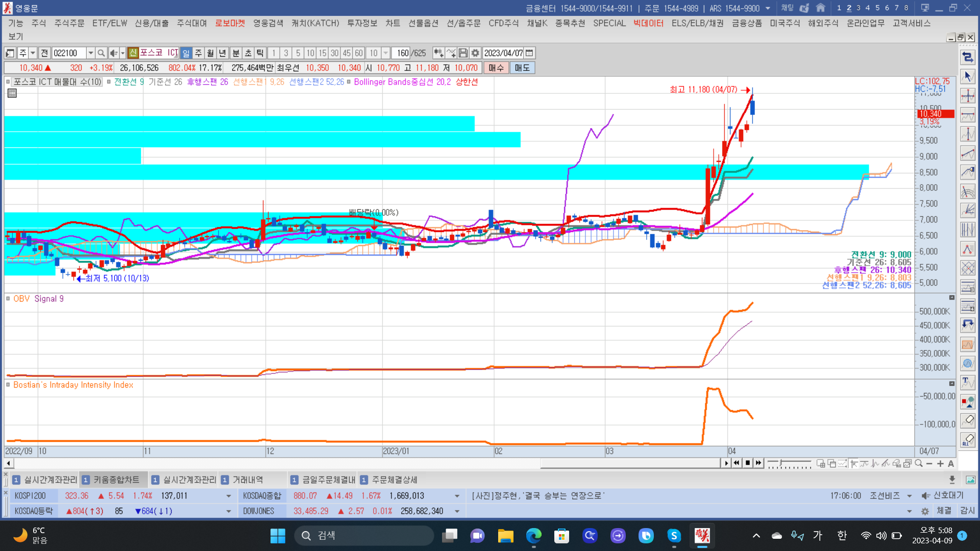Select weekly (주) chart period
980x551 pixels.
pyautogui.click(x=198, y=53)
